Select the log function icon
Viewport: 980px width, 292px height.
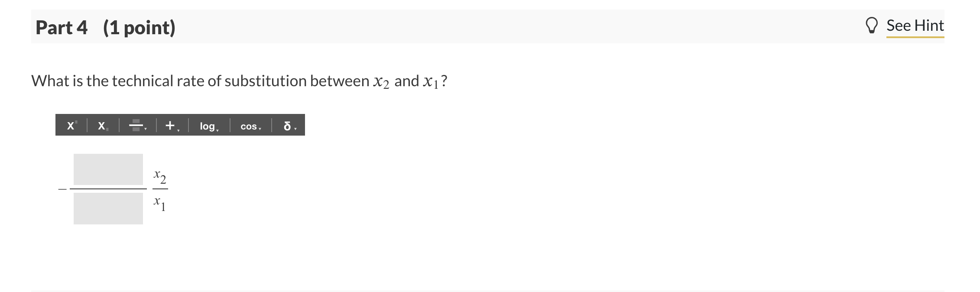coord(207,127)
